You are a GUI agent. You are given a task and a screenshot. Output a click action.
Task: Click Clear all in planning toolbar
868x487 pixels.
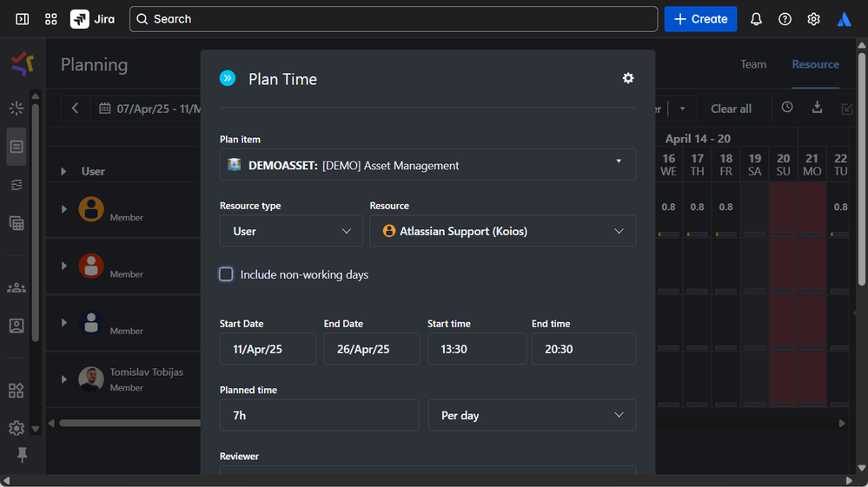pos(731,109)
